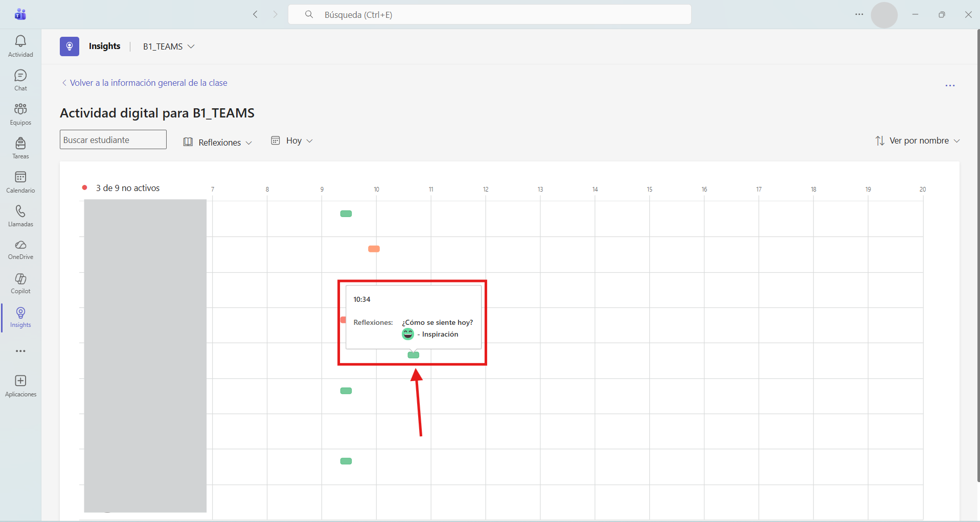Open settings and more ellipsis in title bar

[x=859, y=14]
